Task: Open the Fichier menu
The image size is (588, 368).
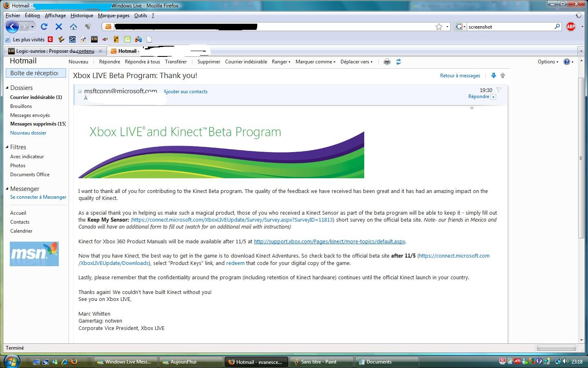Action: click(13, 16)
